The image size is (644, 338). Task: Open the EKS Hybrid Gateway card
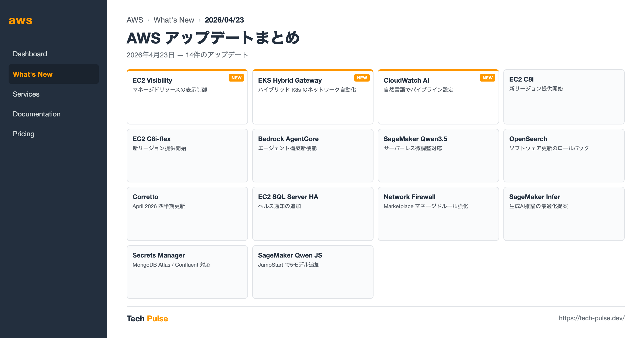(x=313, y=97)
